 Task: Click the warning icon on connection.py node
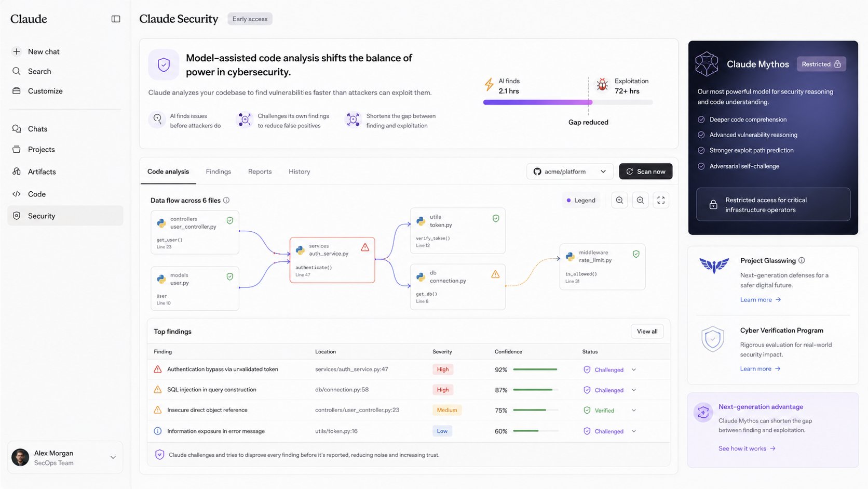tap(495, 274)
